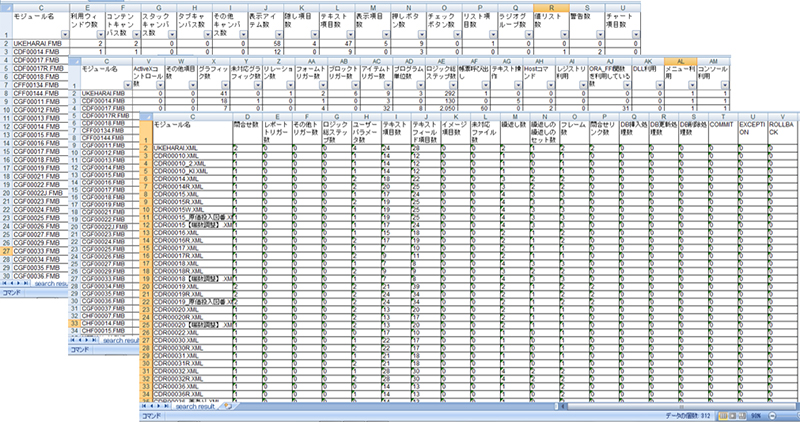Open コンテントキャンバス数 filter dropdown
This screenshot has width=800, height=422.
[136, 35]
